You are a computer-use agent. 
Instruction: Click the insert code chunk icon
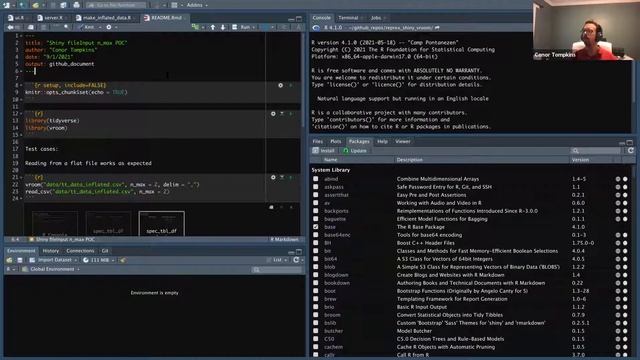coord(196,27)
